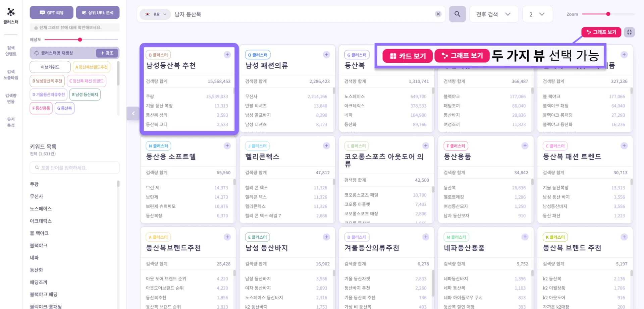644x309 pixels.
Task: Open the KR country dropdown
Action: (155, 14)
